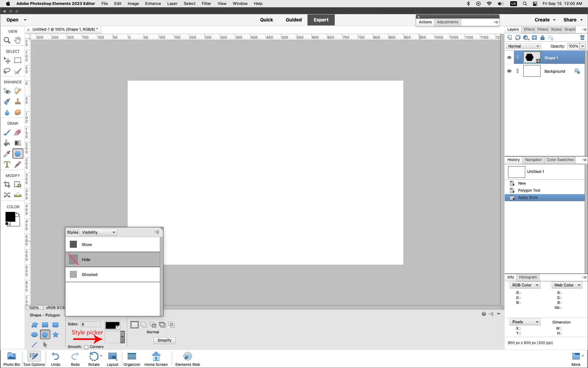Select the Eraser tool
588x368 pixels.
coord(18,132)
